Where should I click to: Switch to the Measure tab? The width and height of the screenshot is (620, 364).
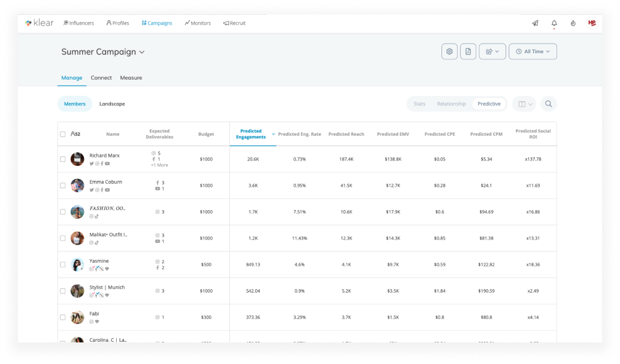click(131, 78)
